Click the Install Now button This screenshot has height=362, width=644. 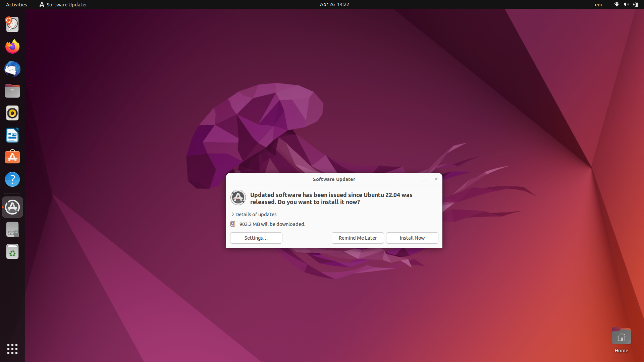412,238
